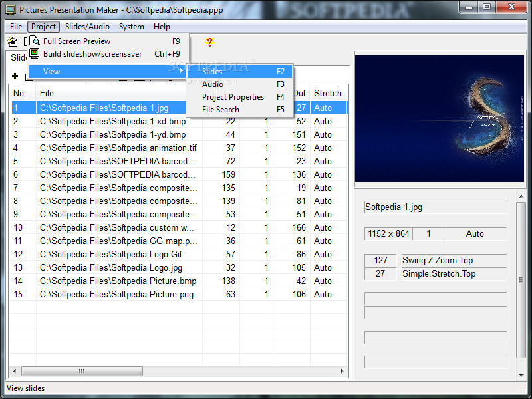Click In value 135 of slide 7
532x399 pixels.
coord(228,188)
